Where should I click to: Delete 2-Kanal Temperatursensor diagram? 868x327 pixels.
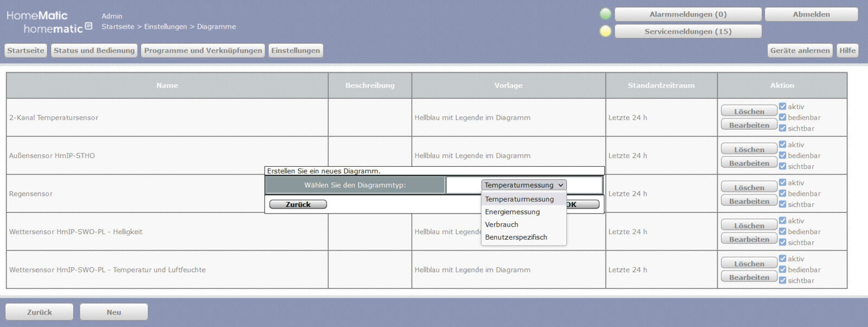click(x=749, y=111)
